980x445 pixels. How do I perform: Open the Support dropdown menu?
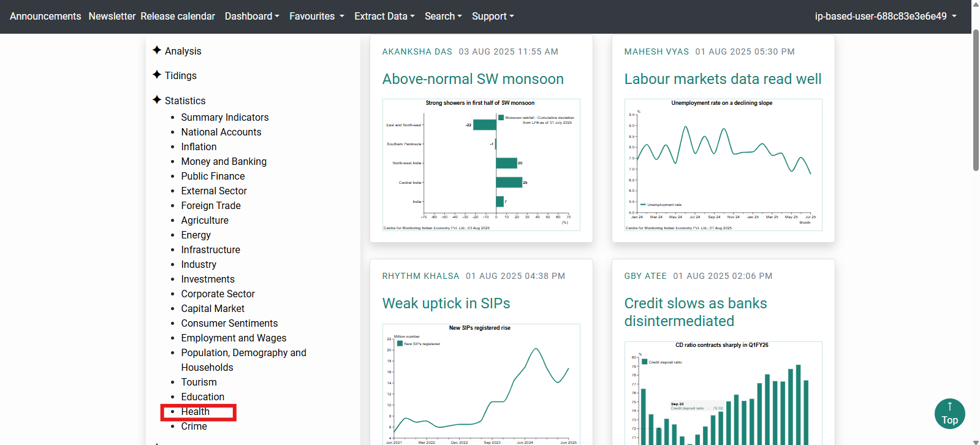(x=493, y=17)
